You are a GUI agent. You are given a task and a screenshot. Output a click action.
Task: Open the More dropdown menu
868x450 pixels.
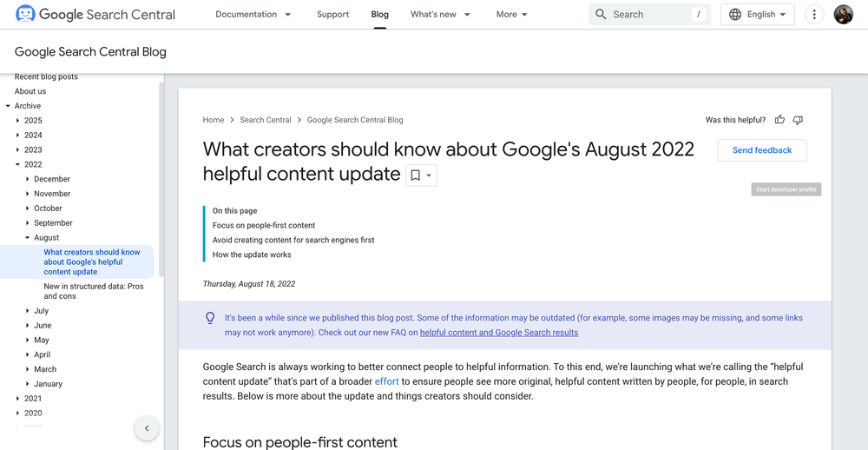[x=512, y=15]
